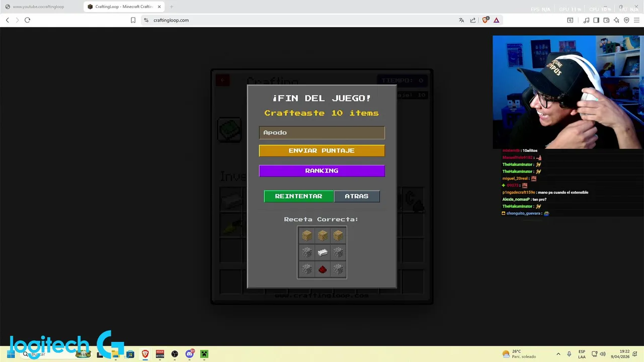Open the tab search icon in toolbar
The height and width of the screenshot is (362, 644).
570,20
